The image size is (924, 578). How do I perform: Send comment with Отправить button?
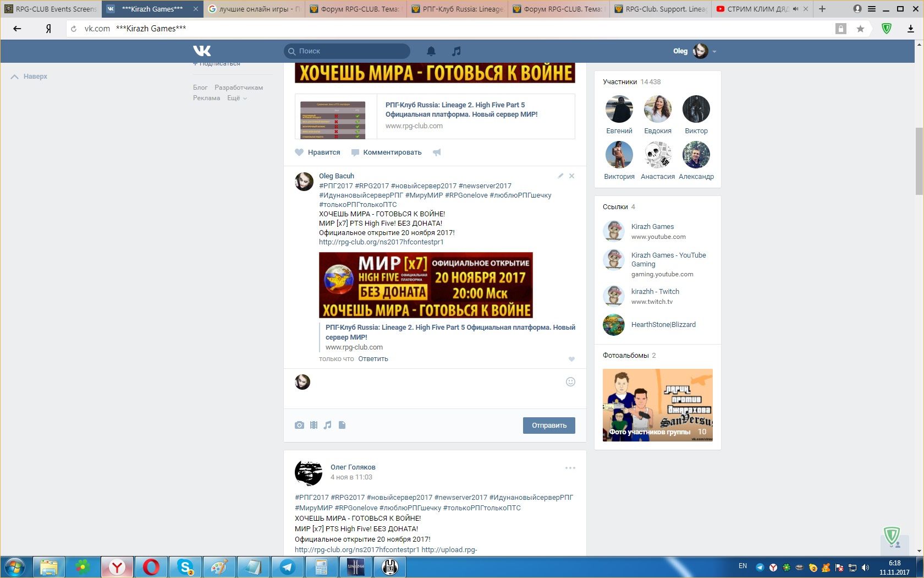point(549,426)
